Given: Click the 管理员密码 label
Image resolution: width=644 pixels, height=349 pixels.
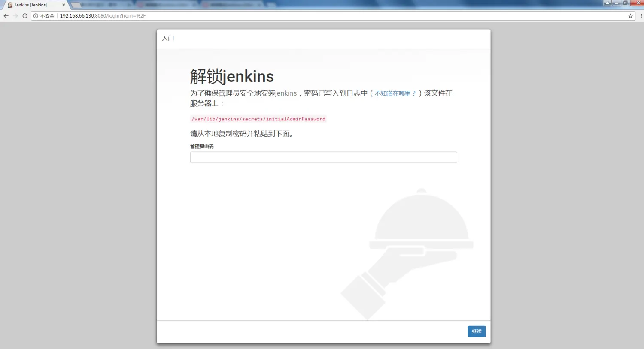Looking at the screenshot, I should 202,147.
